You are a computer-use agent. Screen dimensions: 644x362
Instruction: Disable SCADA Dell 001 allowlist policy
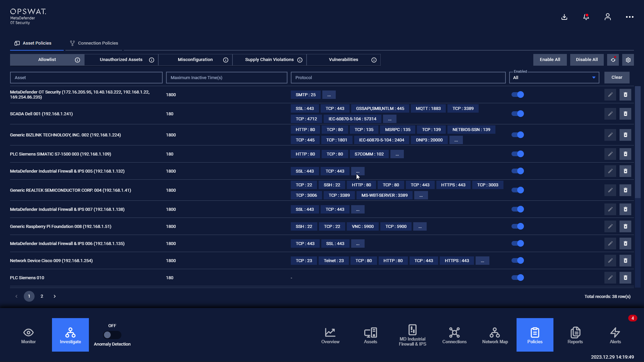(518, 114)
